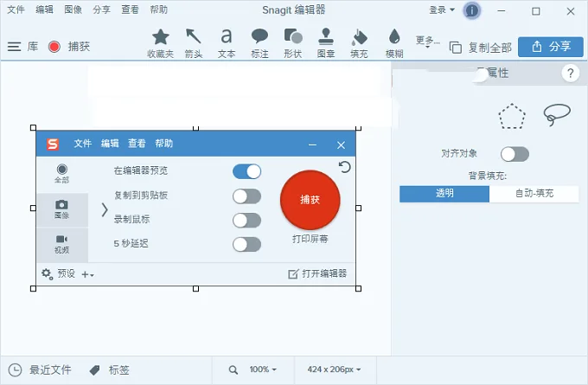588x385 pixels.
Task: Click the zoom magnifier icon in status bar
Action: click(x=233, y=370)
